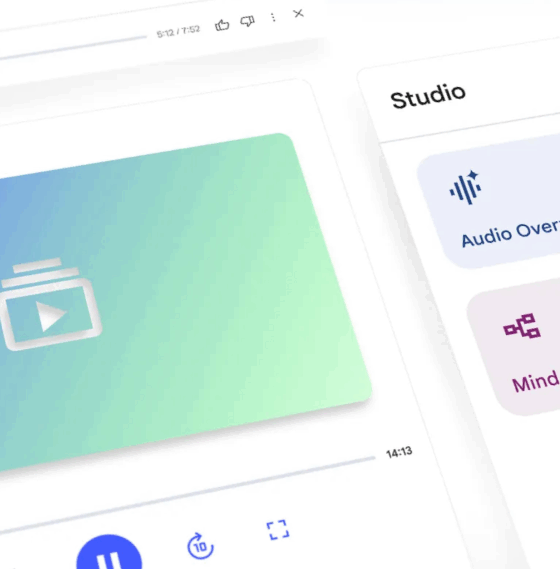Seek within the top audio progress bar
Image resolution: width=560 pixels, height=569 pixels.
coord(73,48)
